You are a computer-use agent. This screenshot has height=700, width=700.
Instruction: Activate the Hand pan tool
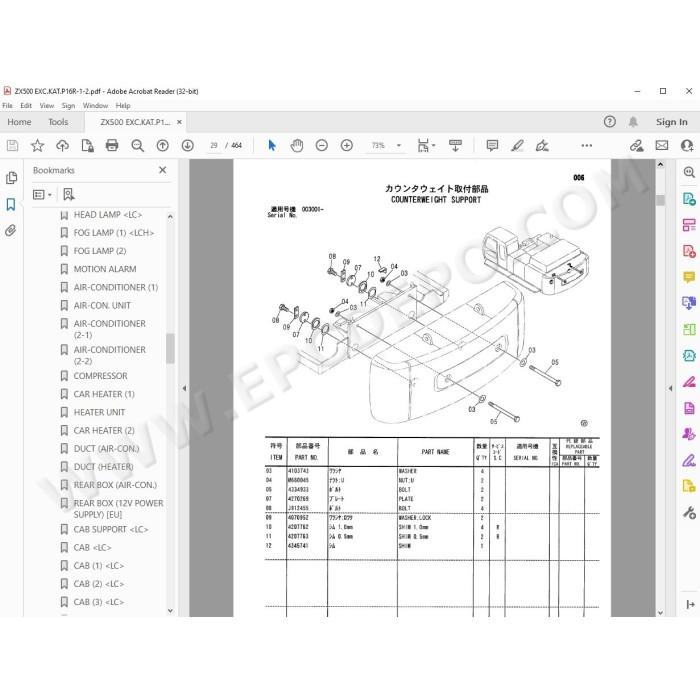coord(297,146)
